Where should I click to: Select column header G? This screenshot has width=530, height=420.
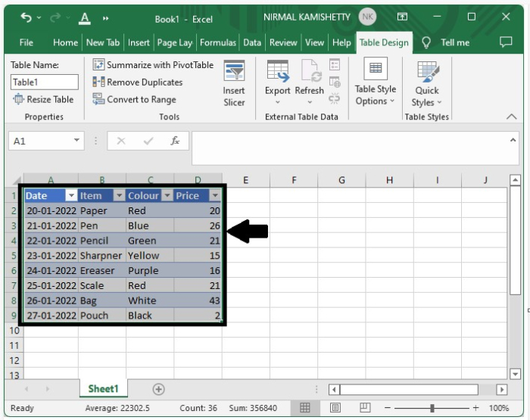click(x=341, y=180)
